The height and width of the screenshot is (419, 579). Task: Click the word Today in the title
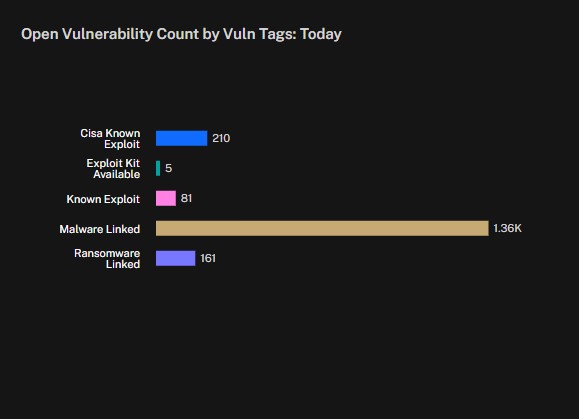(x=321, y=34)
